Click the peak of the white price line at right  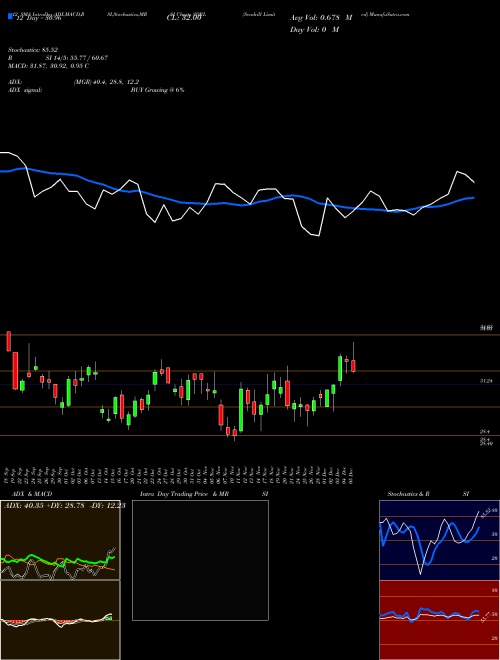pyautogui.click(x=457, y=172)
